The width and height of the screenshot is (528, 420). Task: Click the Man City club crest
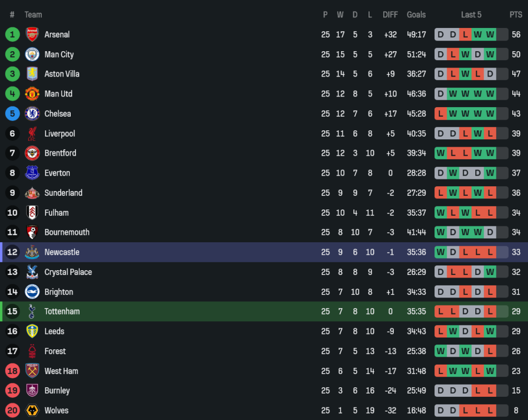(x=32, y=54)
